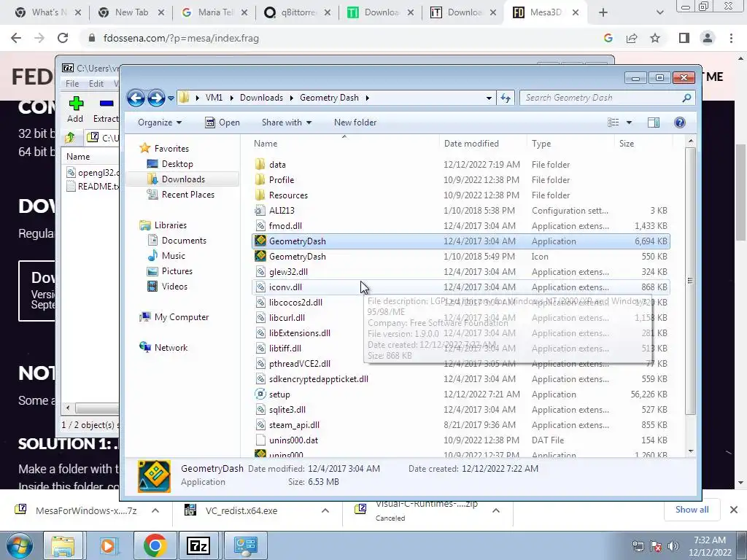The width and height of the screenshot is (747, 560).
Task: Open recent pages dropdown arrow in Explorer
Action: (171, 98)
